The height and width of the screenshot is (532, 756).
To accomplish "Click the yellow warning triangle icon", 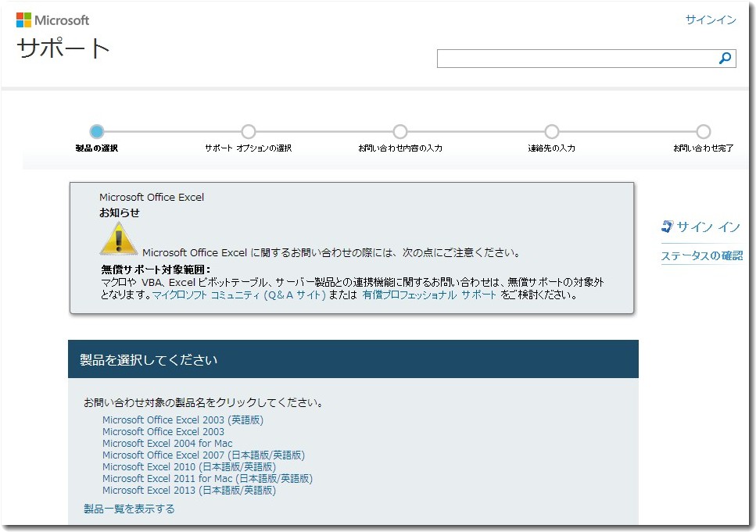I will tap(118, 240).
